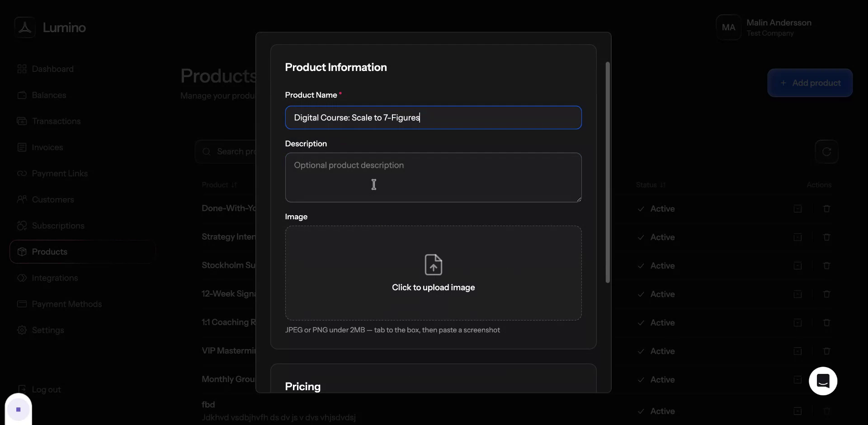
Task: Click the MA user avatar
Action: pyautogui.click(x=728, y=28)
